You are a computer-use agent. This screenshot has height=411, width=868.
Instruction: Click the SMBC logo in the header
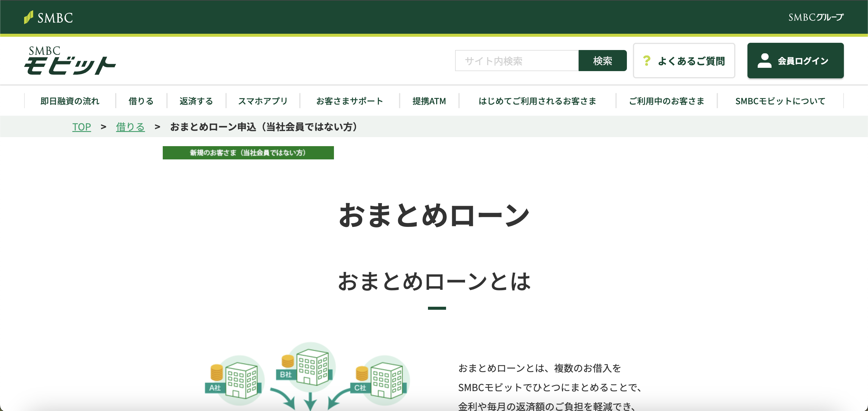tap(48, 17)
